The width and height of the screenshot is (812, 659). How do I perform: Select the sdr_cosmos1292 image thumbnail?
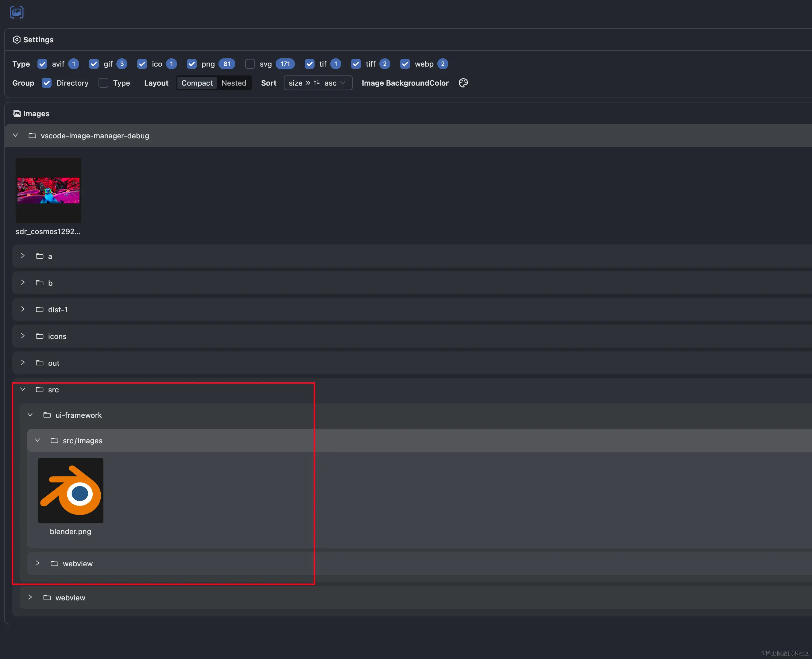point(48,190)
